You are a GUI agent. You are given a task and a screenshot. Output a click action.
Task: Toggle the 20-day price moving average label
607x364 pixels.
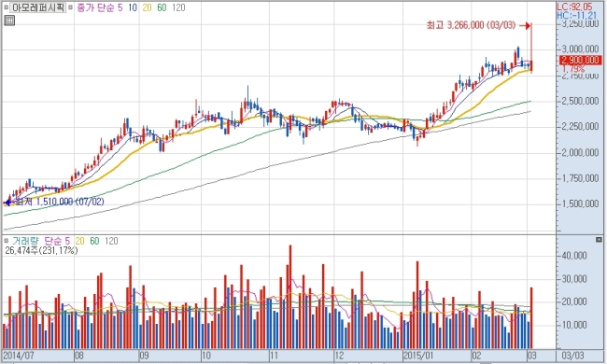147,7
